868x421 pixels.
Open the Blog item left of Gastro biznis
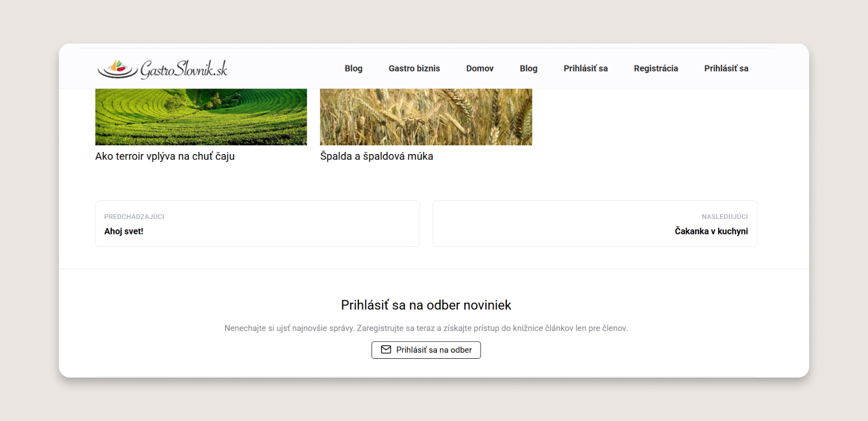click(x=353, y=68)
